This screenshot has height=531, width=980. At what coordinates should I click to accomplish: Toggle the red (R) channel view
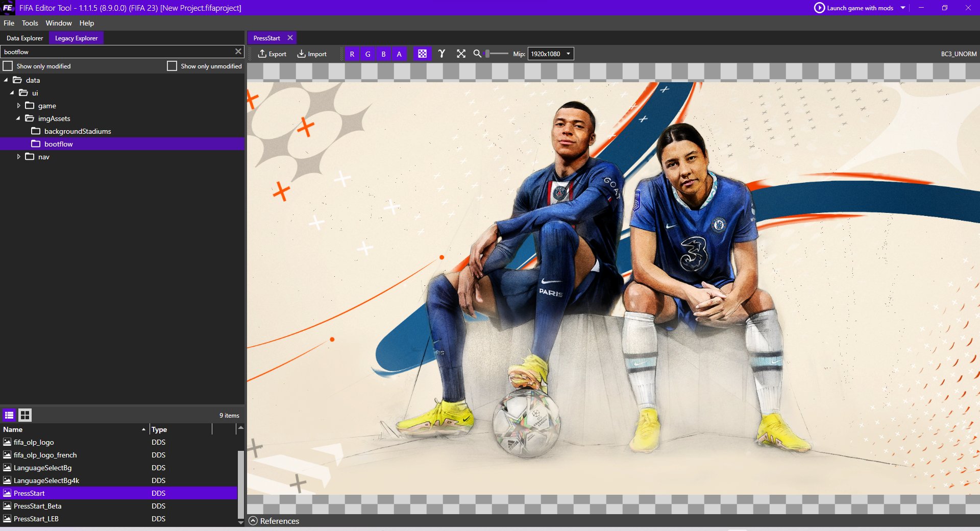click(x=352, y=54)
